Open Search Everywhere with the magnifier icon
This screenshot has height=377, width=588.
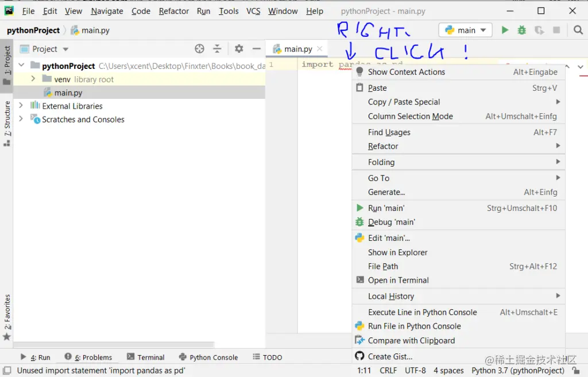[x=578, y=30]
